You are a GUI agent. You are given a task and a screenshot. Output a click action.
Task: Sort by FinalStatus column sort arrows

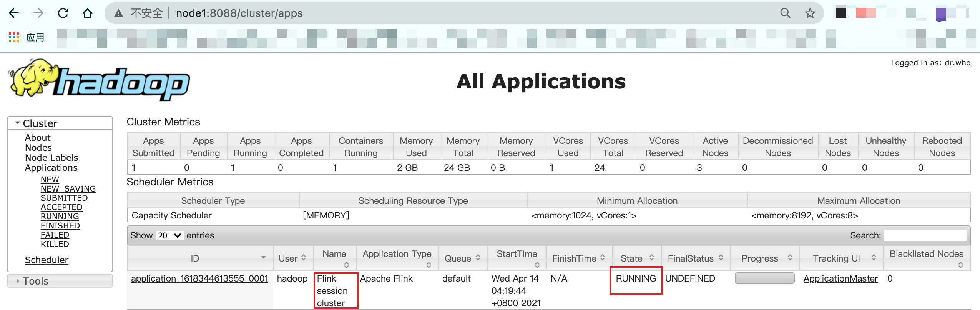721,258
